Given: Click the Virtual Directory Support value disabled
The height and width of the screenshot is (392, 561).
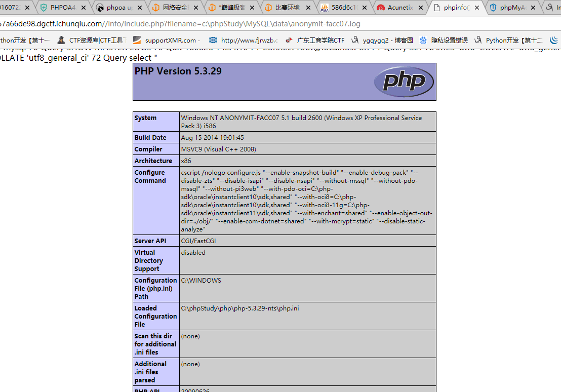Looking at the screenshot, I should pos(193,252).
